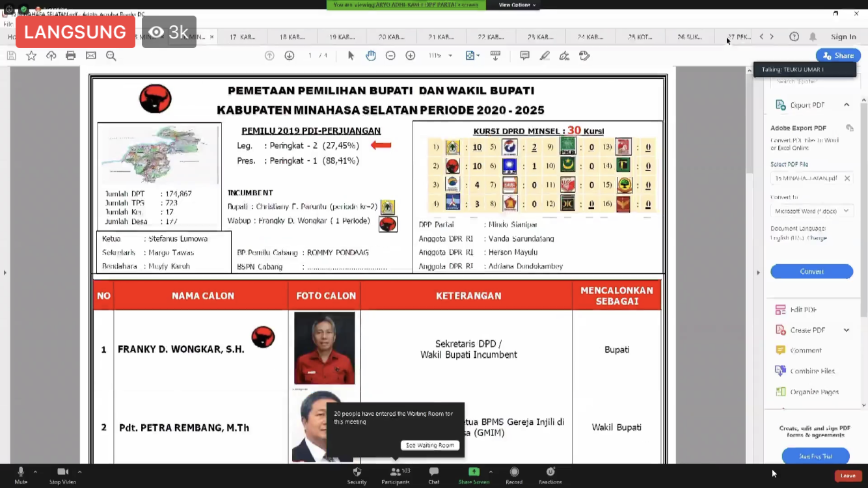Open the Zoom Chat panel
The width and height of the screenshot is (868, 488).
coord(434,474)
